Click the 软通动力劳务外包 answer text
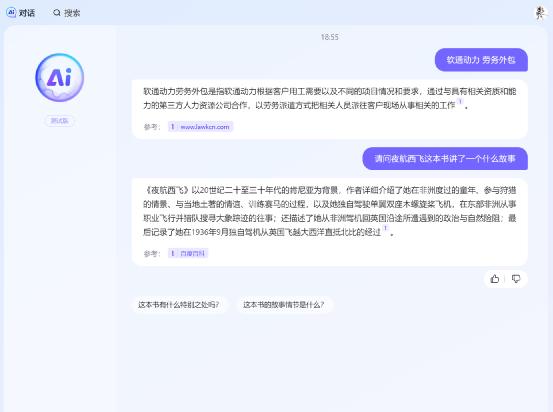This screenshot has height=412, width=553. (330, 98)
